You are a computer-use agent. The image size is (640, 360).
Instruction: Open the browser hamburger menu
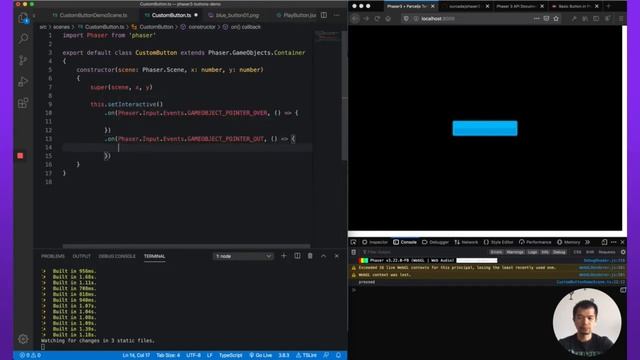click(x=621, y=19)
